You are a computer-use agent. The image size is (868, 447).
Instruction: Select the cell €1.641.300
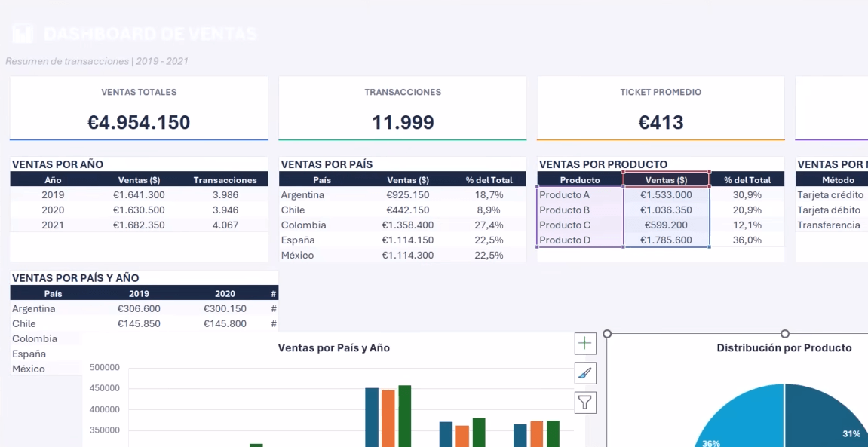click(139, 194)
